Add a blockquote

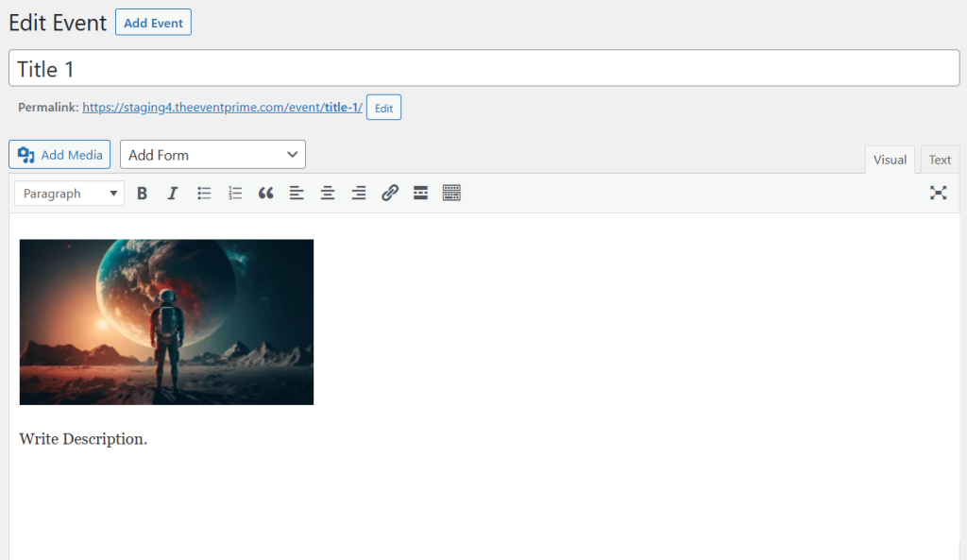coord(265,193)
